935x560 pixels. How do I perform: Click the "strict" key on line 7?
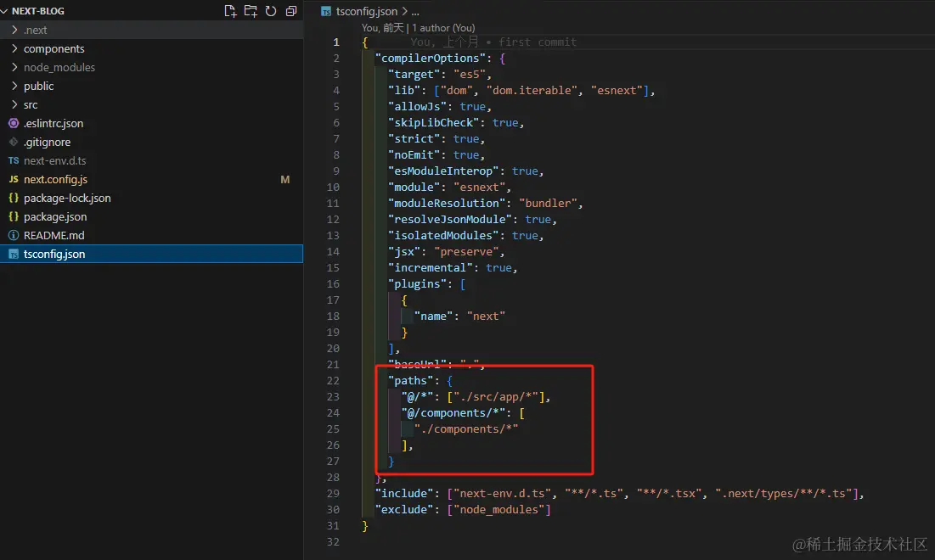point(414,139)
